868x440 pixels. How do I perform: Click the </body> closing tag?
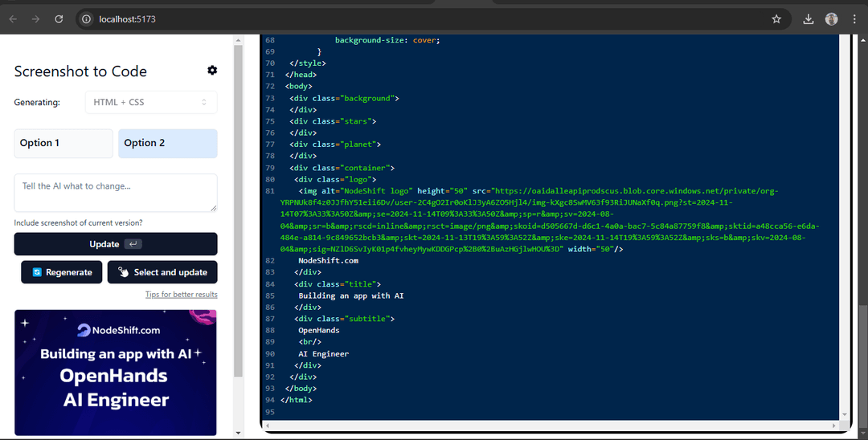(x=301, y=388)
